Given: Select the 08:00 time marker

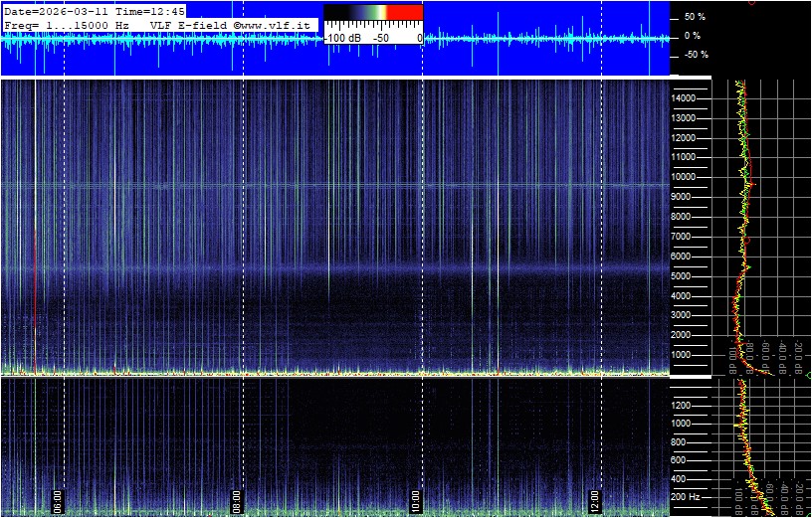Looking at the screenshot, I should tap(237, 498).
